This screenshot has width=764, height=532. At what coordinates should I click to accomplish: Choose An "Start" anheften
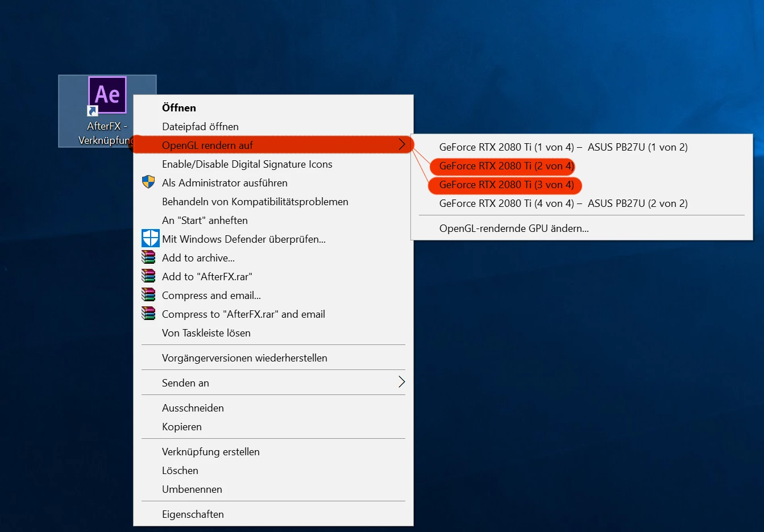(x=273, y=220)
